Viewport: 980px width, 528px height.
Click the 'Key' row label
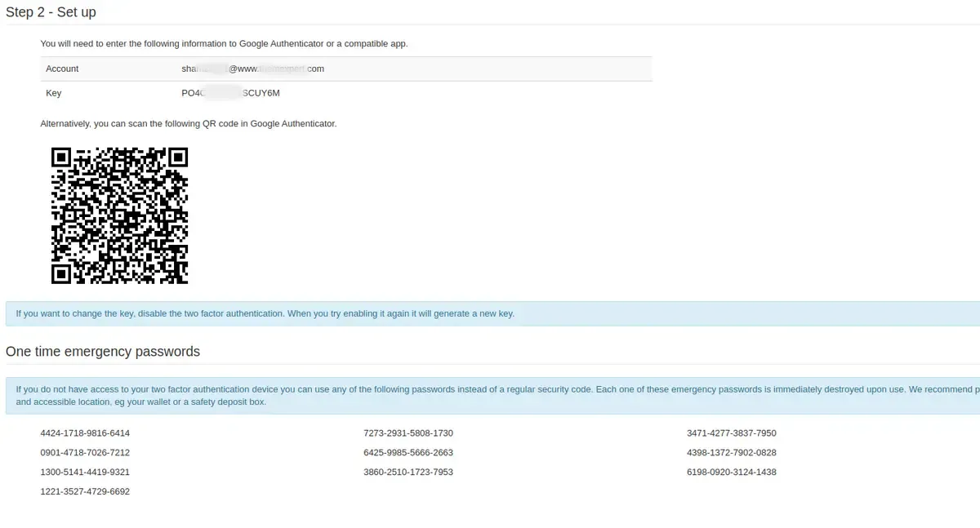pyautogui.click(x=54, y=93)
